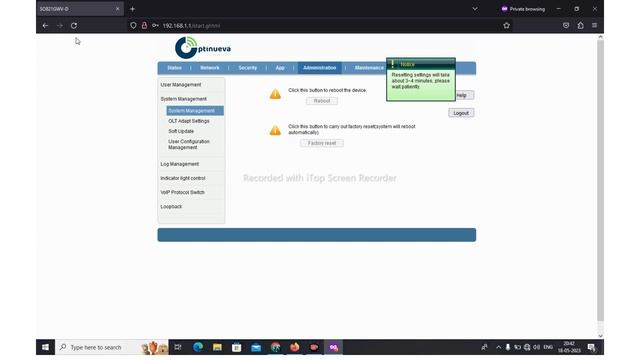Open the Maintenance tab

pos(369,68)
